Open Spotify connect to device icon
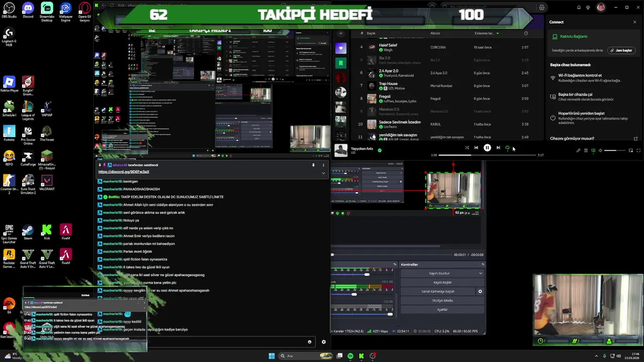This screenshot has height=362, width=644. [x=593, y=150]
